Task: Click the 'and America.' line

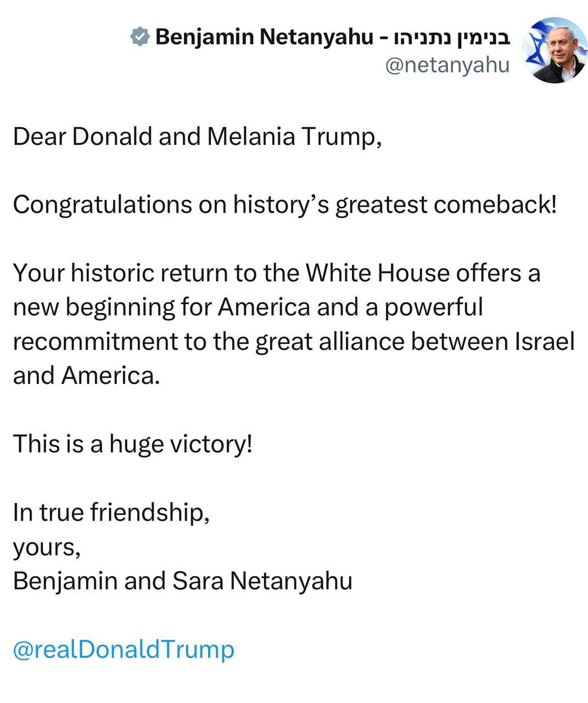Action: tap(86, 376)
